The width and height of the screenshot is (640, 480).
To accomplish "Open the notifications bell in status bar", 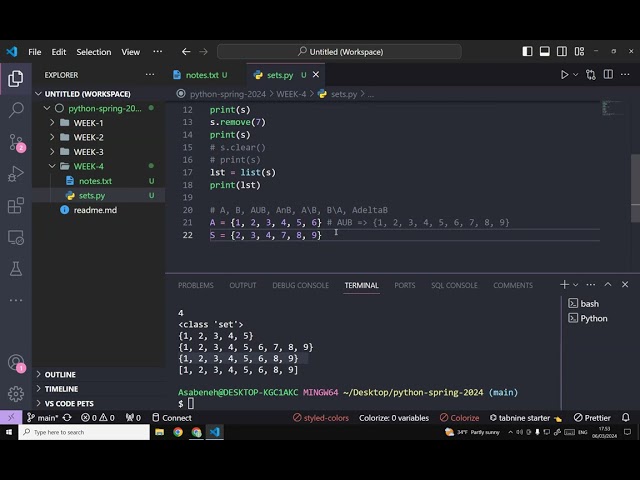I will point(625,418).
